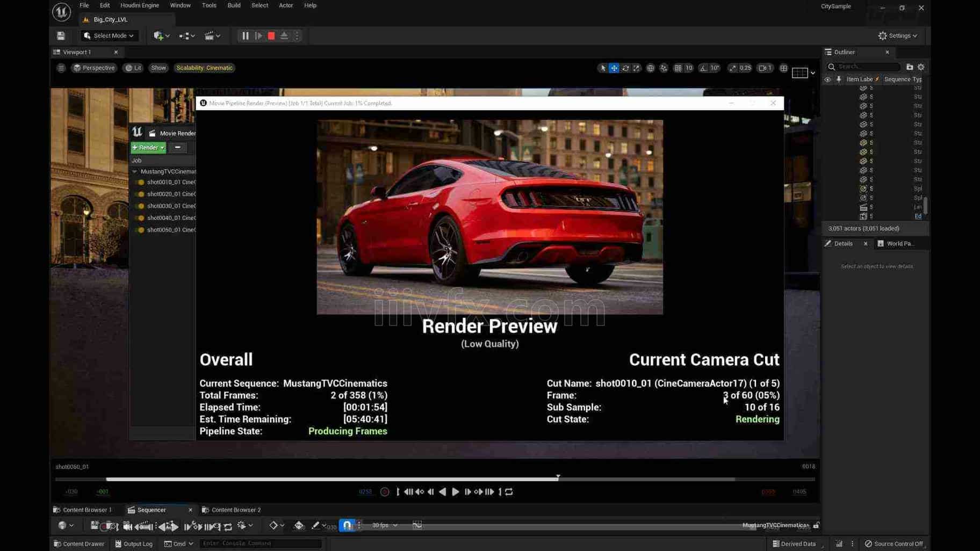This screenshot has width=980, height=551.
Task: Open the Settings dropdown
Action: tap(897, 36)
